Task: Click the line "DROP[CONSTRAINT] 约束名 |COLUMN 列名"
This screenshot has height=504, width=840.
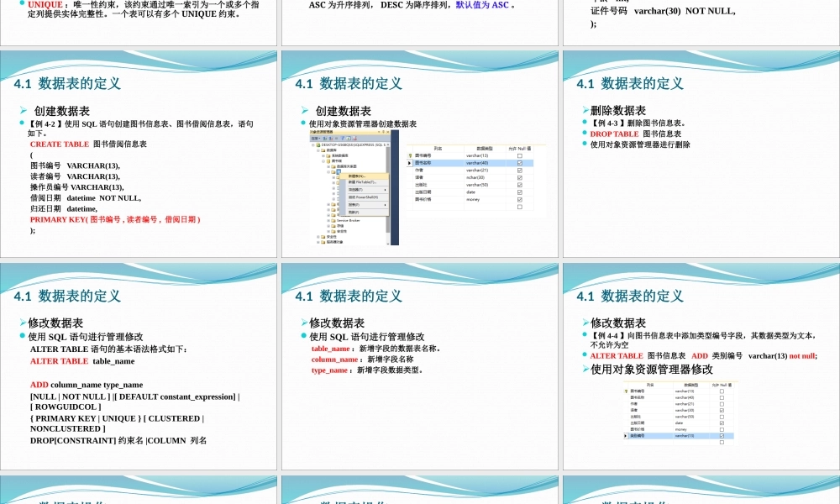Action: pos(118,441)
